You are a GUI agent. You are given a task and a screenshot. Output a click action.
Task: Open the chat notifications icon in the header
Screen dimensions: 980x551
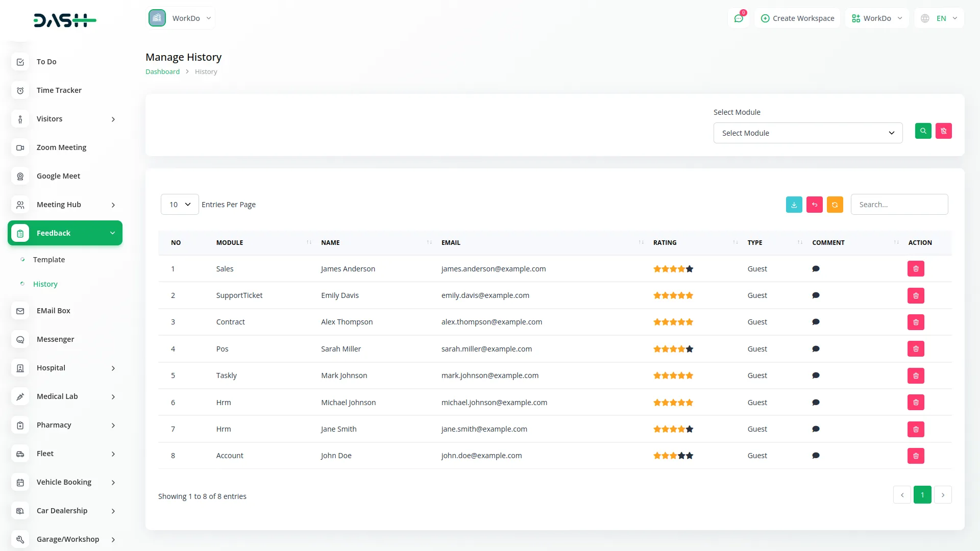coord(739,18)
